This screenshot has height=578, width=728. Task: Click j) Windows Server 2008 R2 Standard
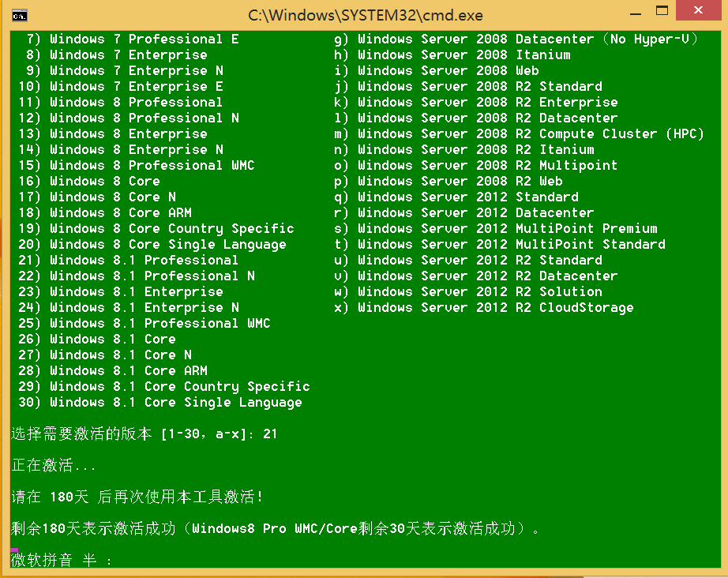point(468,86)
